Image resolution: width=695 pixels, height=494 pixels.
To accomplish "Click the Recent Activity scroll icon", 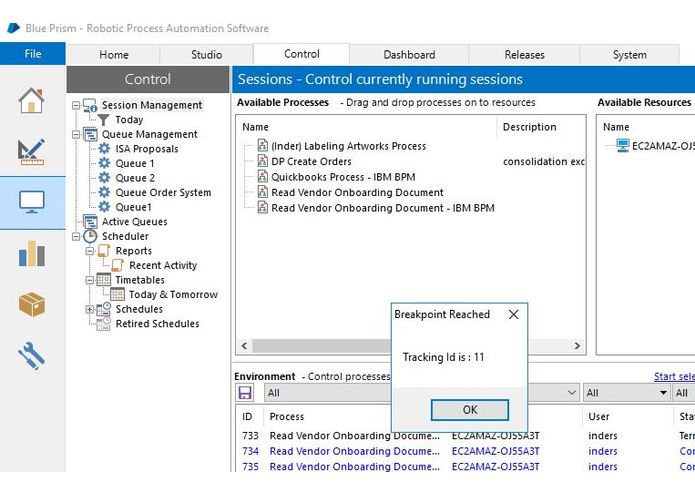I will (117, 265).
